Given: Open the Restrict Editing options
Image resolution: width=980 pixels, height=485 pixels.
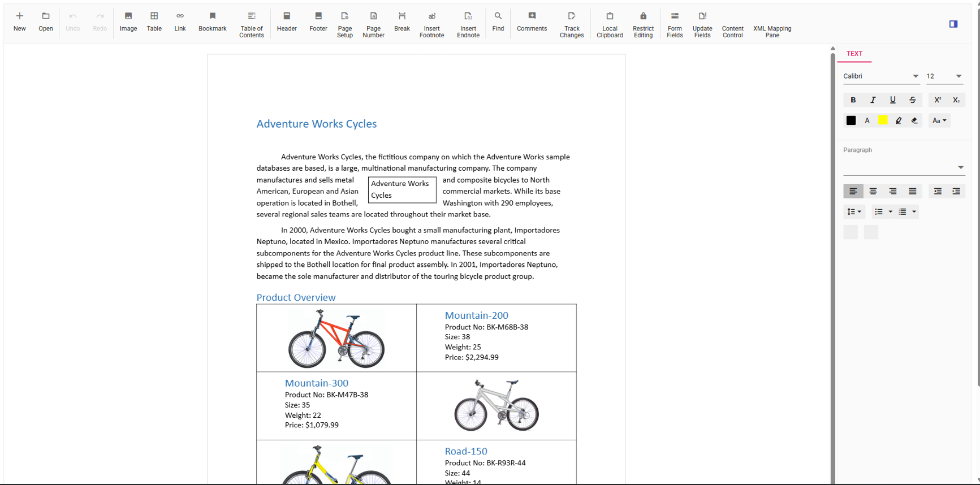Looking at the screenshot, I should click(x=643, y=24).
